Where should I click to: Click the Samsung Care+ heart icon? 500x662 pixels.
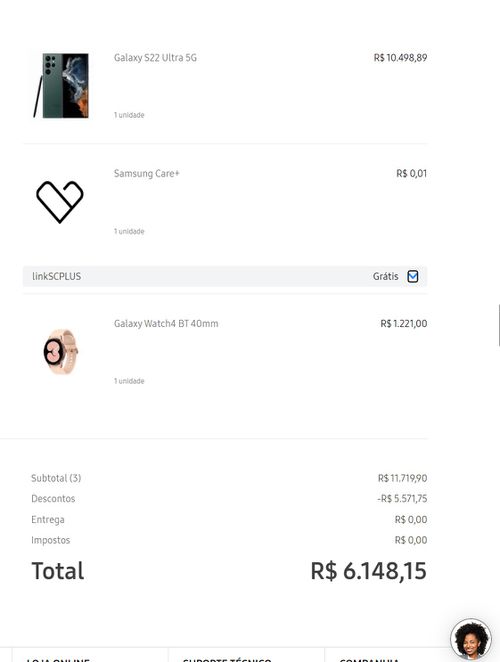60,202
